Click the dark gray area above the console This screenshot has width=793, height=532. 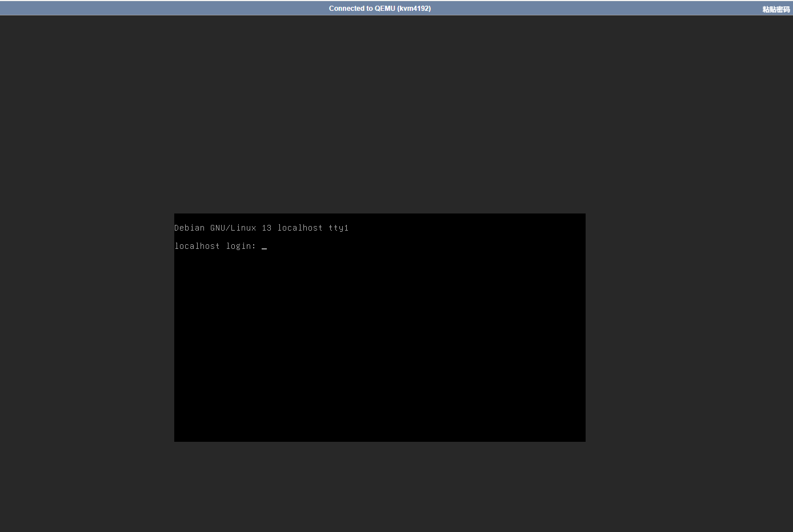pos(379,114)
